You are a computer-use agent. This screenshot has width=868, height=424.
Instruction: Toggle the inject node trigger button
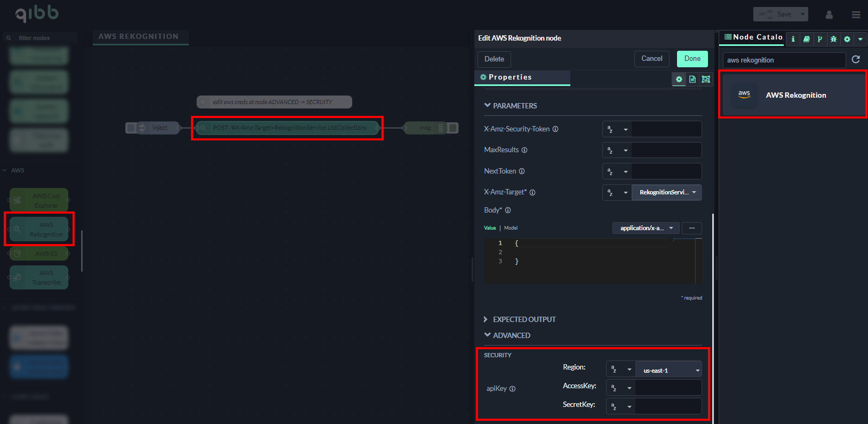(x=131, y=128)
